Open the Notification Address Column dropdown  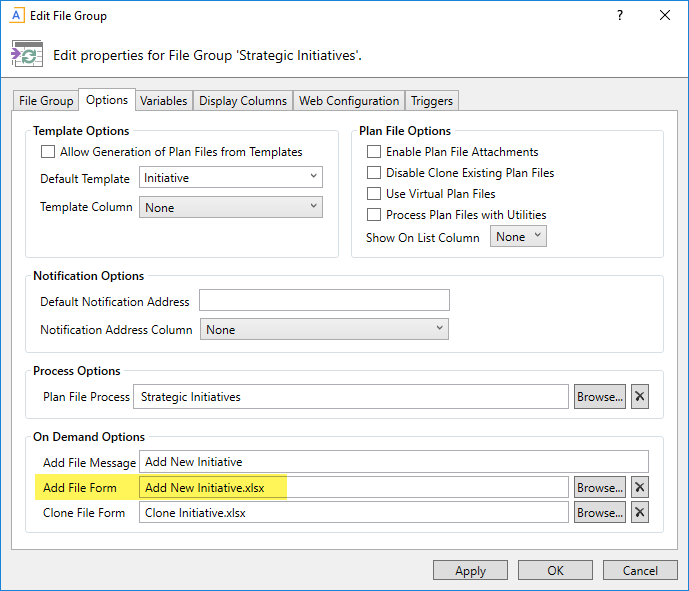324,329
